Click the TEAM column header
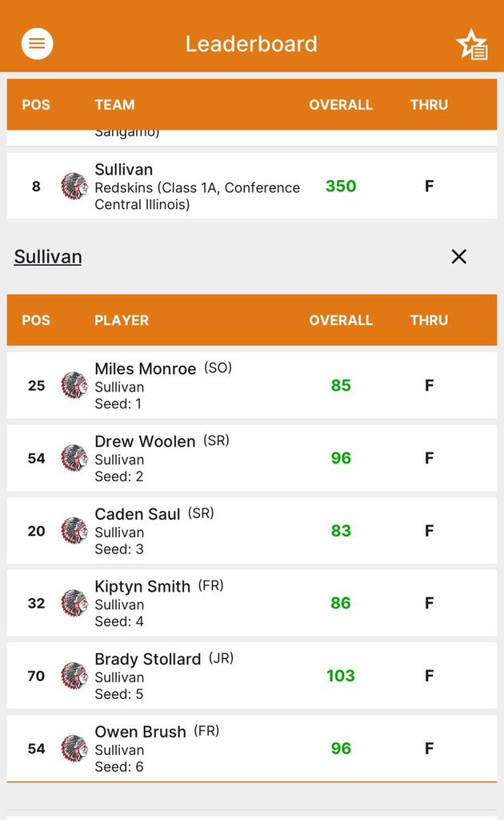 click(114, 105)
